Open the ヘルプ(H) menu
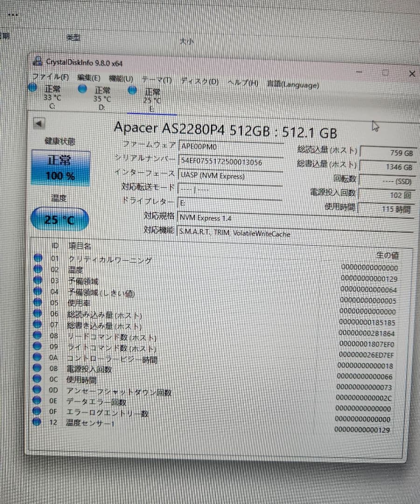This screenshot has height=504, width=420. [243, 83]
